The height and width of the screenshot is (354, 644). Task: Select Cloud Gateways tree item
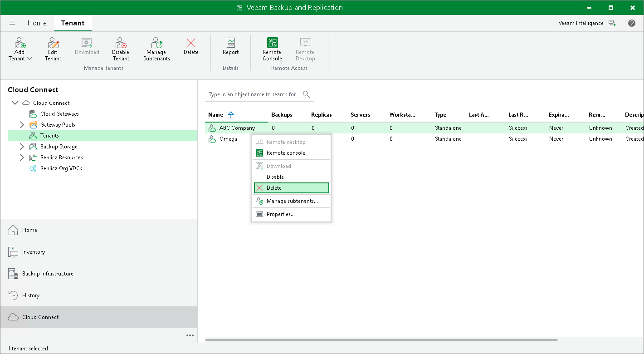tap(59, 114)
